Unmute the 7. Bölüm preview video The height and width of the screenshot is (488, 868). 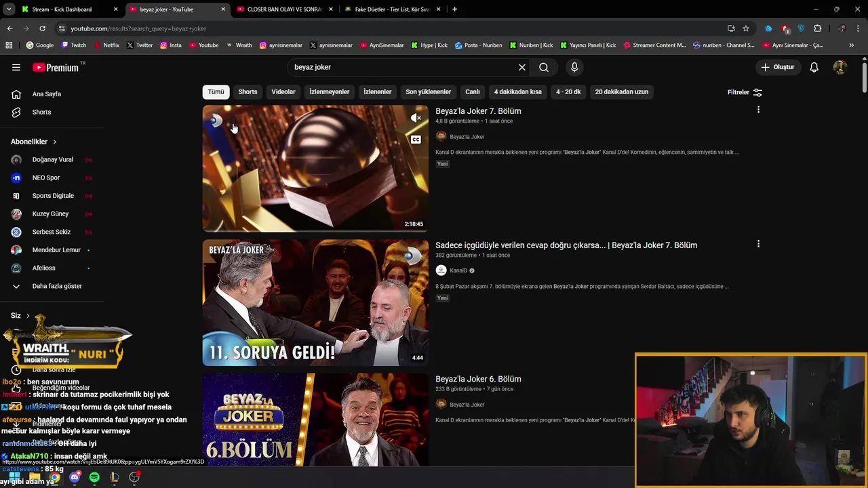click(x=416, y=118)
